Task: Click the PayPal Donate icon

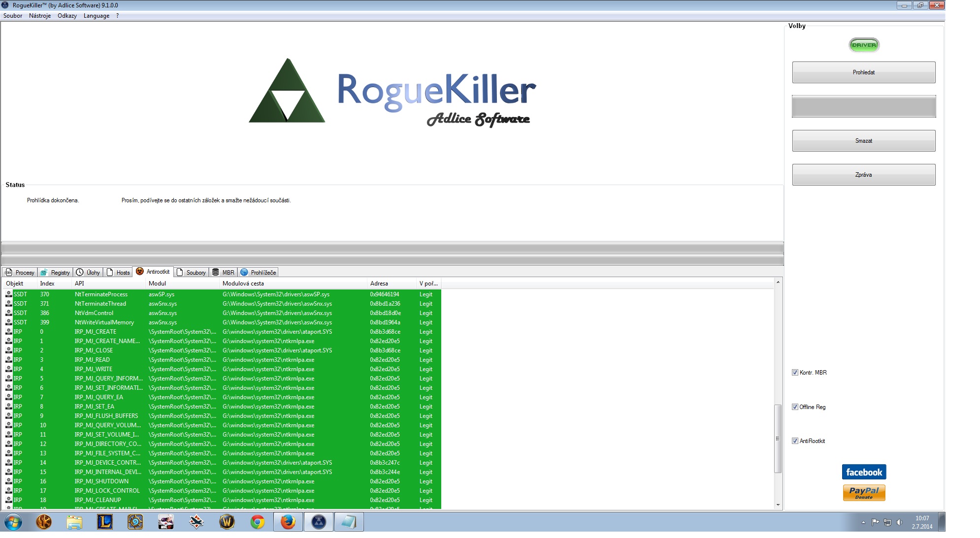Action: pos(864,493)
